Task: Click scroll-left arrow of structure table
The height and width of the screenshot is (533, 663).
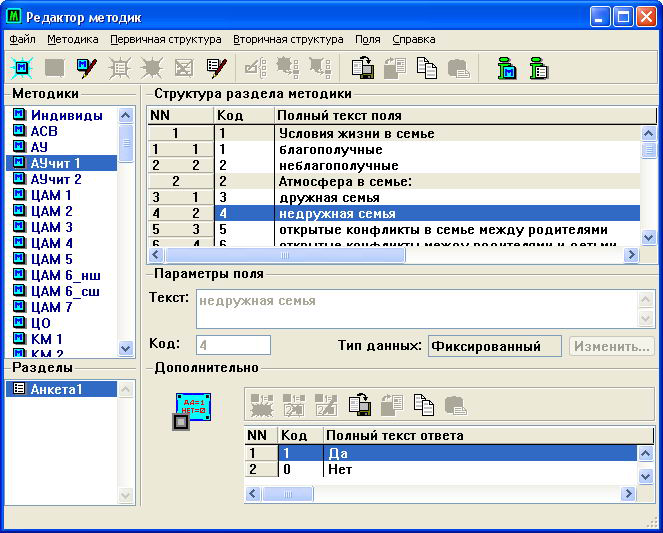Action: pos(156,254)
